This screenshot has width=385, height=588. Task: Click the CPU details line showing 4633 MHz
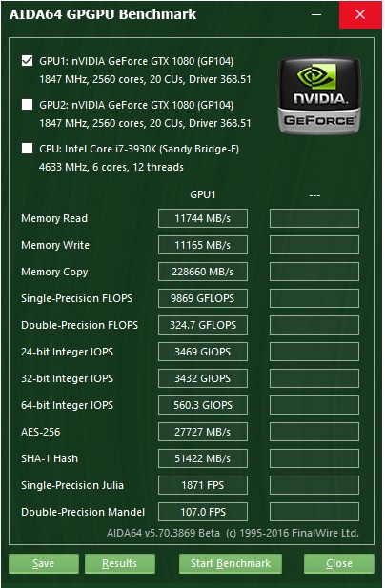[111, 167]
